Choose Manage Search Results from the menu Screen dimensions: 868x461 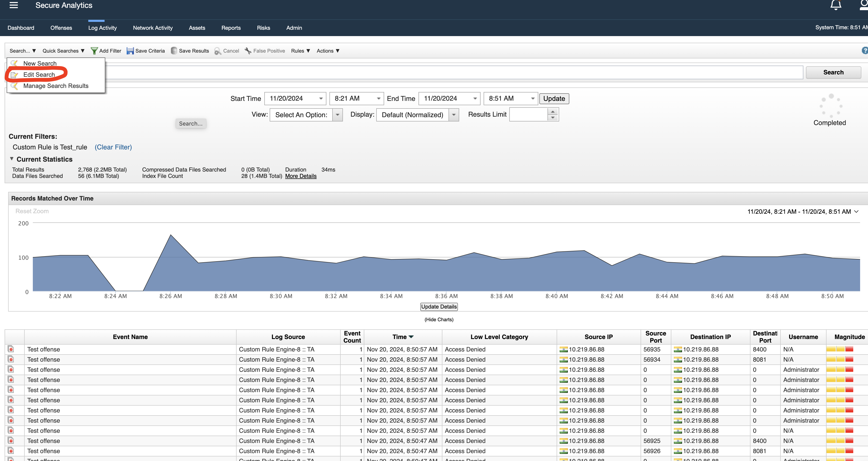pos(56,86)
